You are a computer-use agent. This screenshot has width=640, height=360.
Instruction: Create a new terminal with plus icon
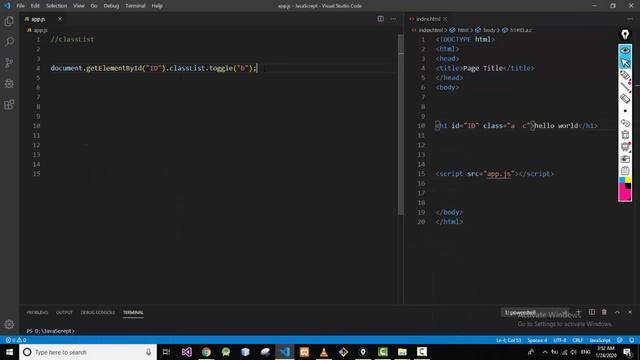tap(578, 312)
